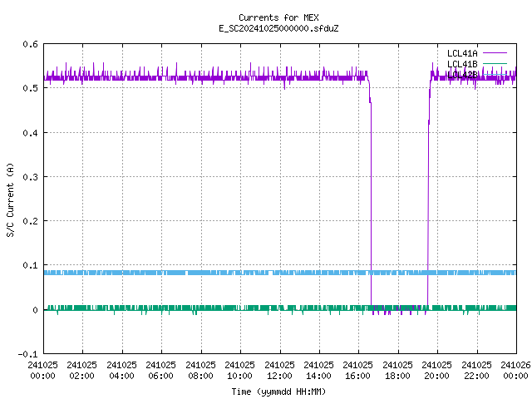Click the x-axis tick "241025 16:00"
This screenshot has width=532, height=399.
(358, 371)
